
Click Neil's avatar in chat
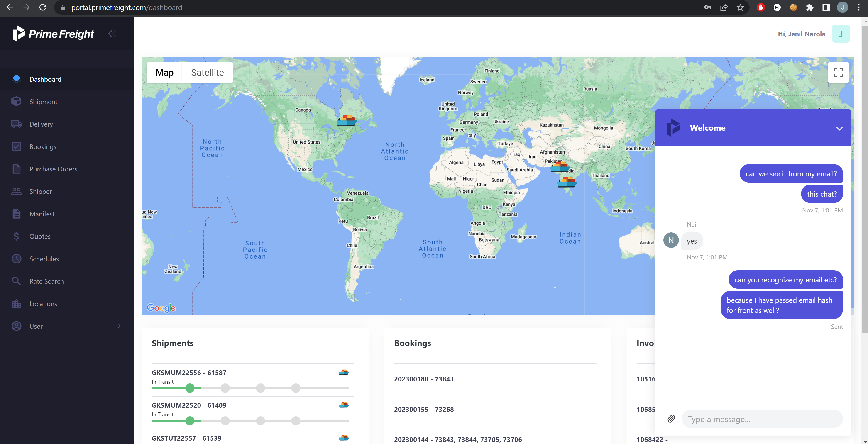tap(671, 240)
